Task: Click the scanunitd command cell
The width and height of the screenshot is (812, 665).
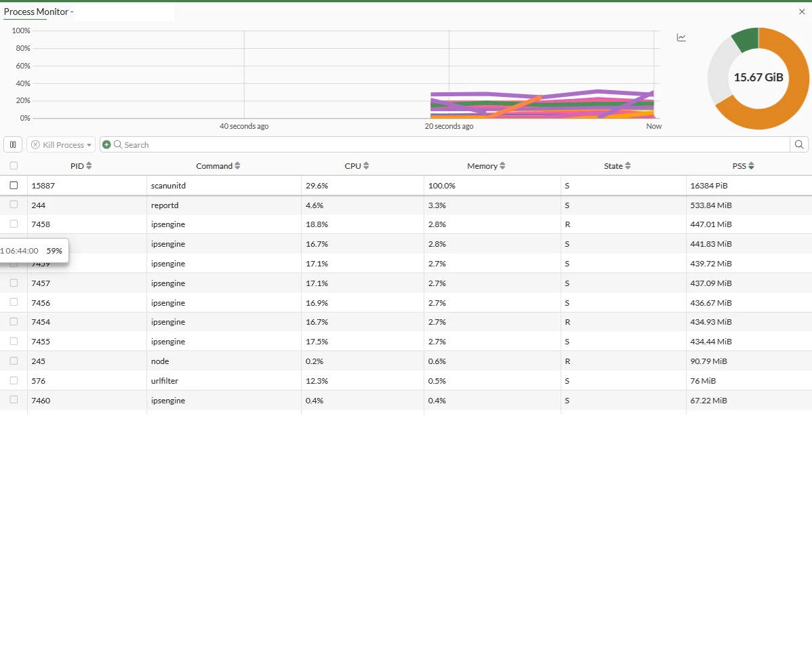Action: click(168, 186)
